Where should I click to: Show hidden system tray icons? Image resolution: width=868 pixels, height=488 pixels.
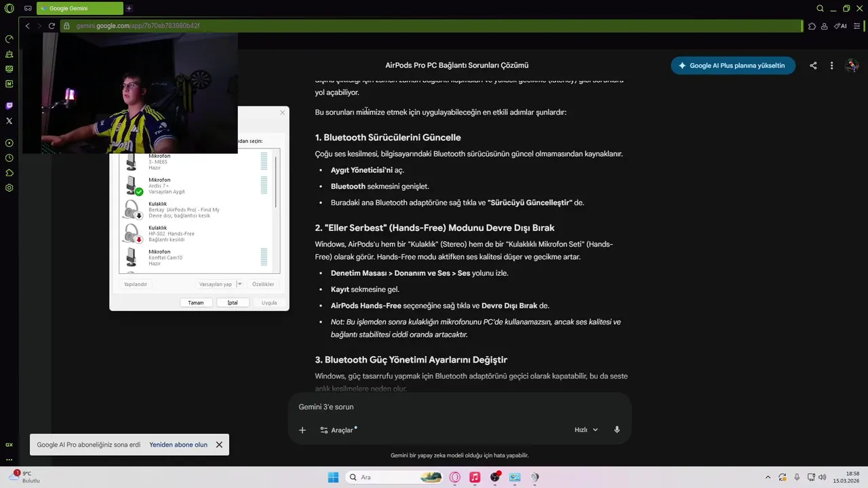coord(768,477)
